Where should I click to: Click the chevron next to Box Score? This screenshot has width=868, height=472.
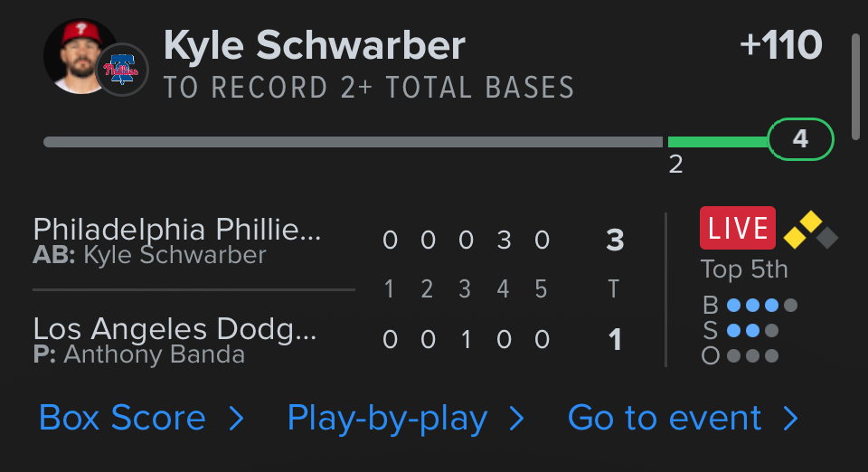click(x=236, y=418)
